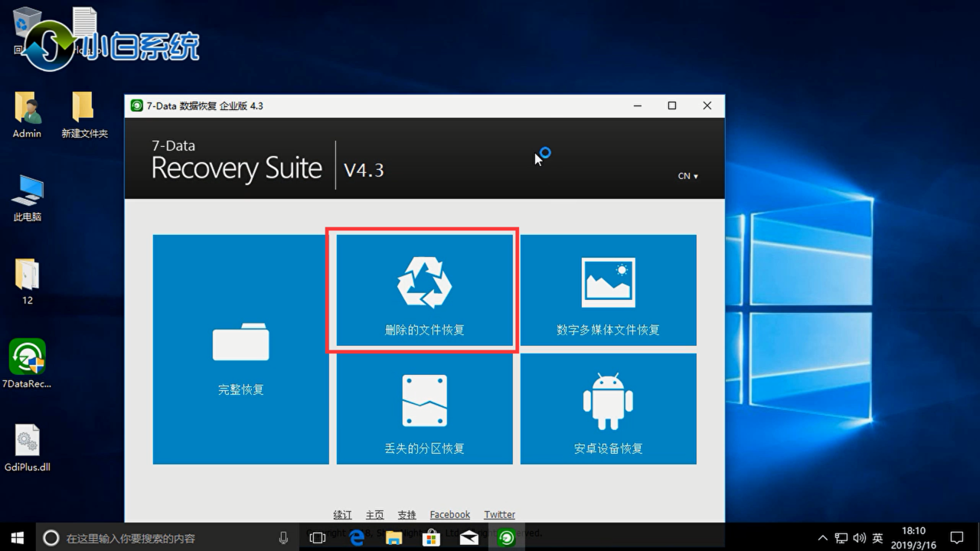Screen dimensions: 980x551
Task: Open the 数字多媒体文件恢复 picture tile
Action: pos(608,290)
